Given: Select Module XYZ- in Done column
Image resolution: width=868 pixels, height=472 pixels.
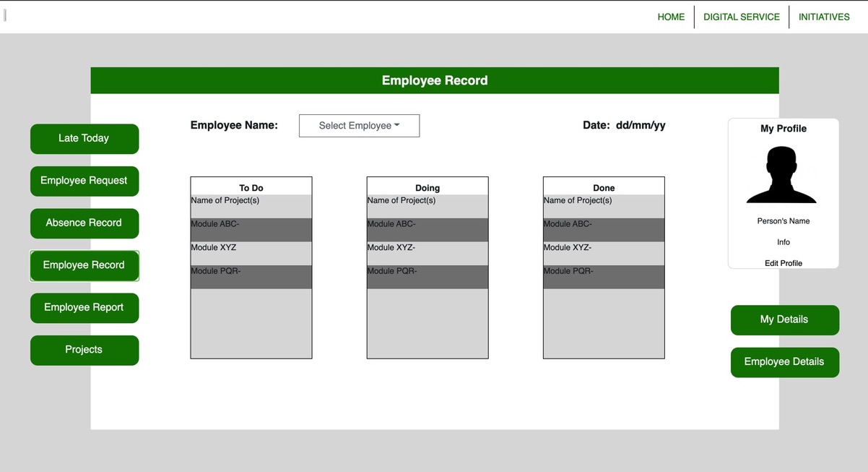Looking at the screenshot, I should pyautogui.click(x=604, y=253).
